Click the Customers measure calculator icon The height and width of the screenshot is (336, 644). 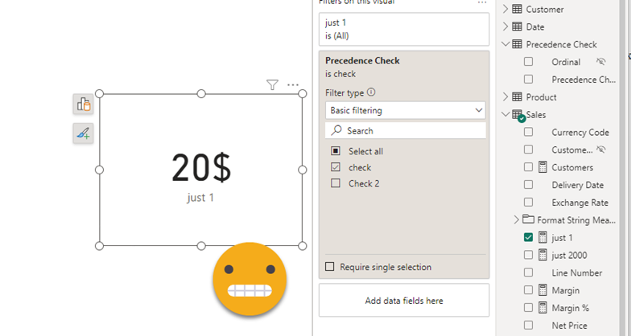[543, 167]
